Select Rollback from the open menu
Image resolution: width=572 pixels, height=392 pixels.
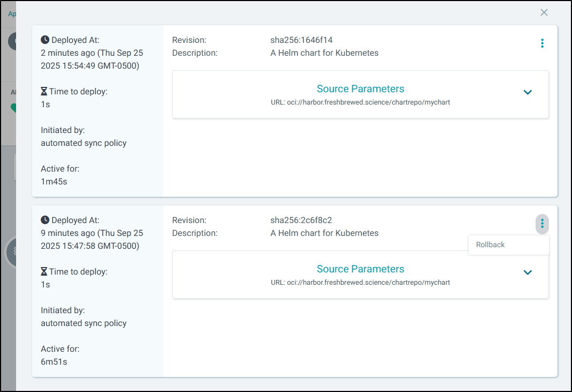[491, 245]
